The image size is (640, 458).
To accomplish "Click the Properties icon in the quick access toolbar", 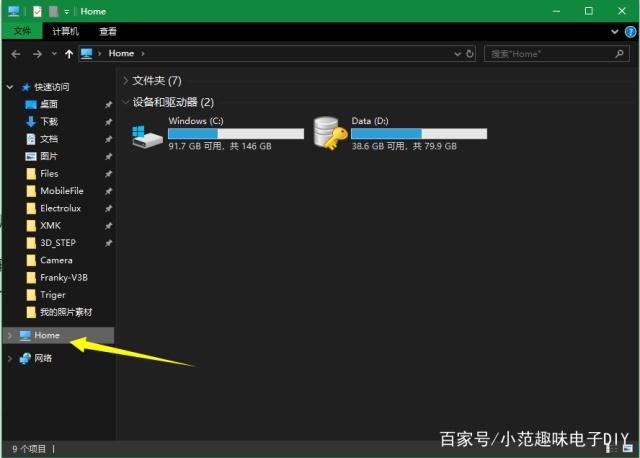I will pyautogui.click(x=37, y=11).
